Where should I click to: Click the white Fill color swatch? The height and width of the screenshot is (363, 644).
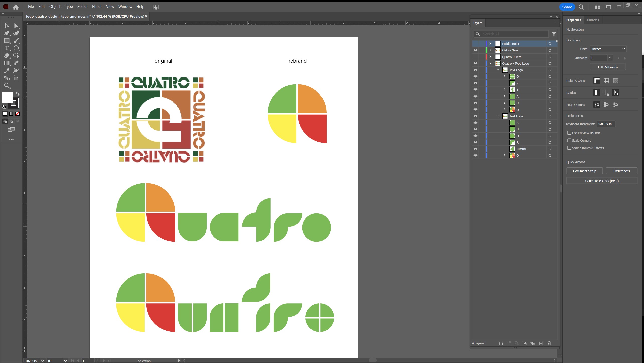coord(8,97)
